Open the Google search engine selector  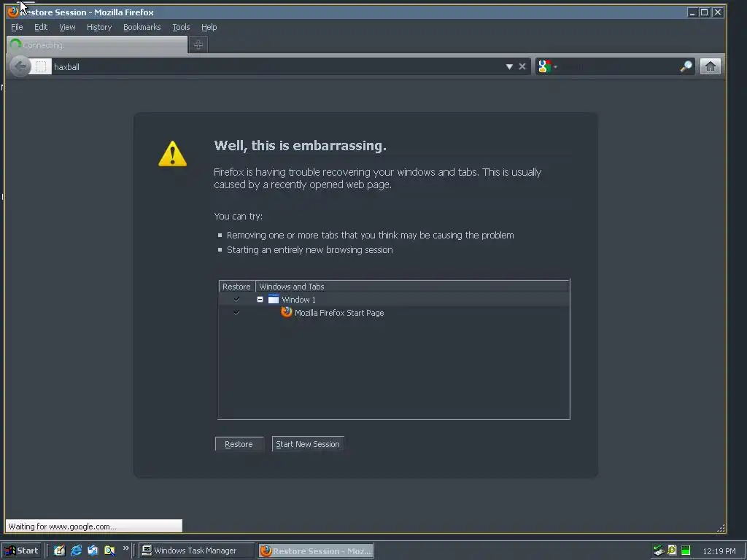pyautogui.click(x=547, y=66)
